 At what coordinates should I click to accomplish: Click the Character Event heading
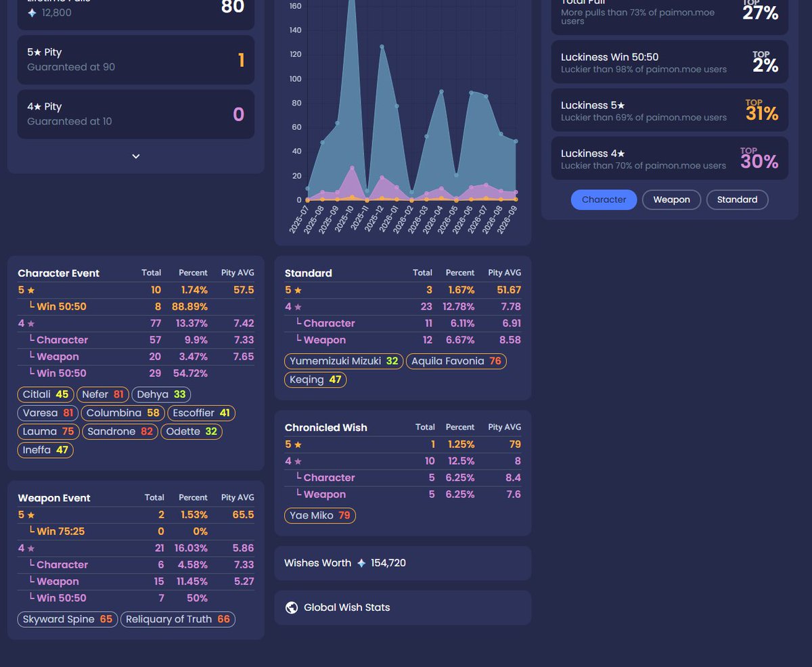pyautogui.click(x=58, y=273)
